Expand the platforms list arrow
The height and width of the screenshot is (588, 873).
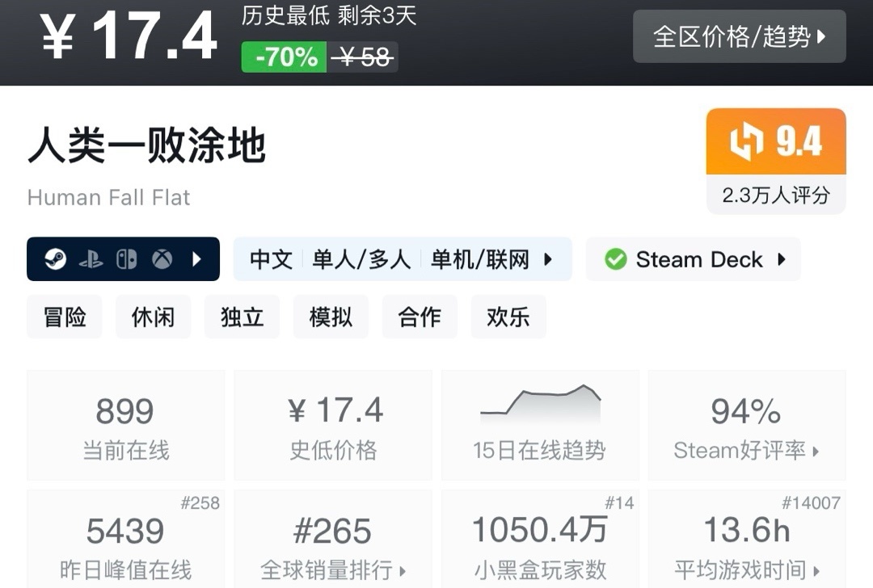[x=196, y=259]
